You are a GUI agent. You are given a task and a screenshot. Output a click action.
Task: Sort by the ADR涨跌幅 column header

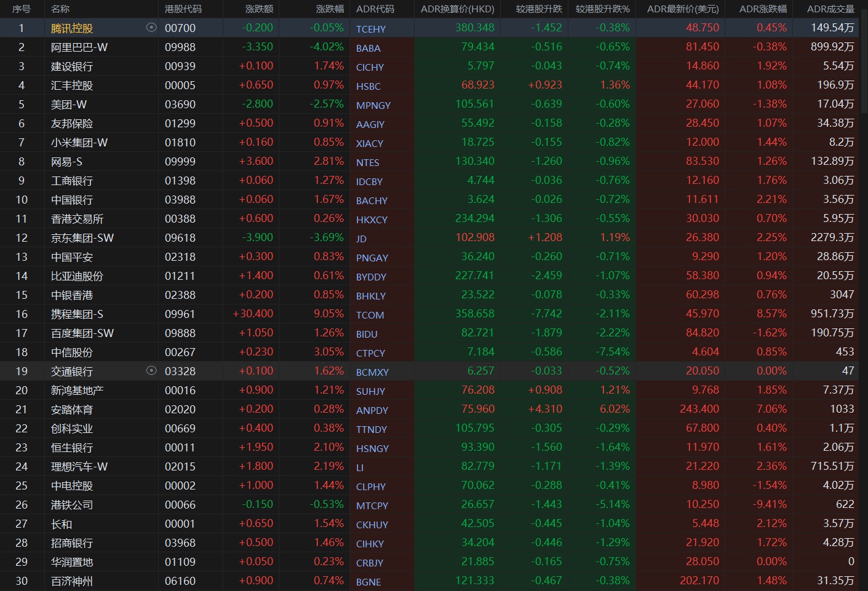tap(763, 9)
